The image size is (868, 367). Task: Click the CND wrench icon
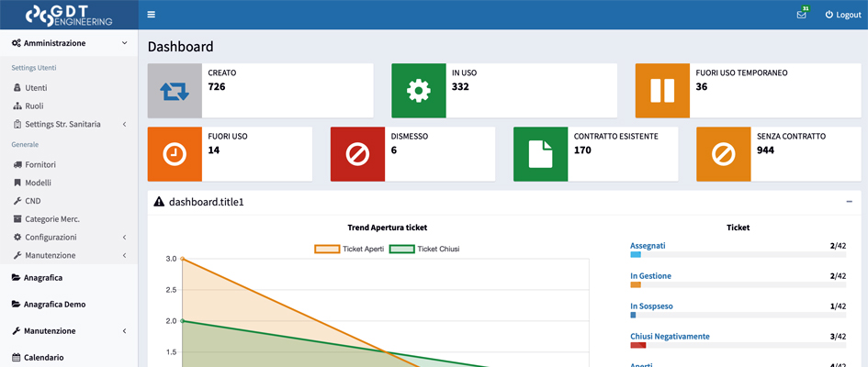[x=17, y=201]
